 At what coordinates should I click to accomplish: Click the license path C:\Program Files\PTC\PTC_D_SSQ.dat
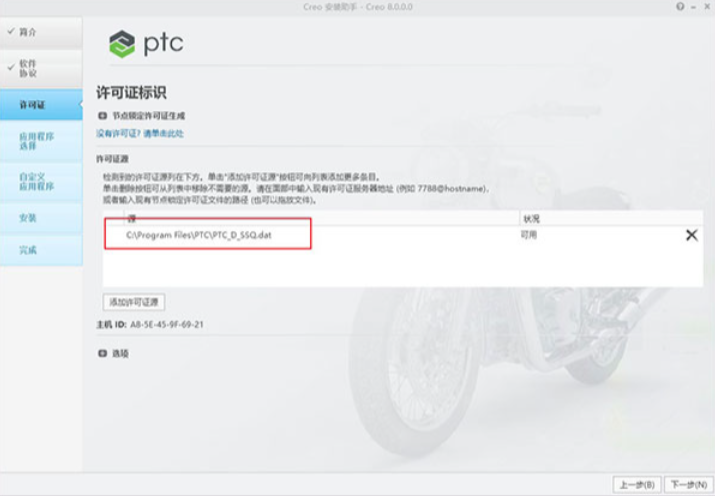[199, 235]
